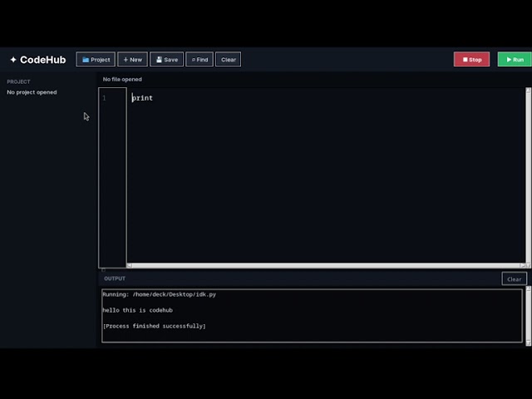Image resolution: width=532 pixels, height=399 pixels.
Task: Click the OUTPUT panel heading
Action: point(115,278)
